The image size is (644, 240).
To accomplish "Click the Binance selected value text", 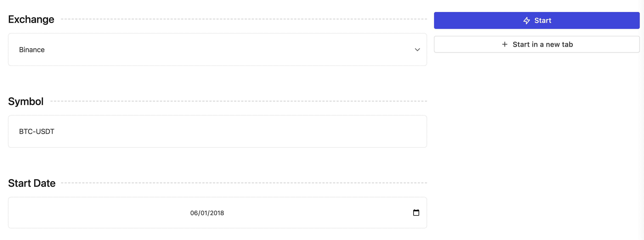I will 32,50.
